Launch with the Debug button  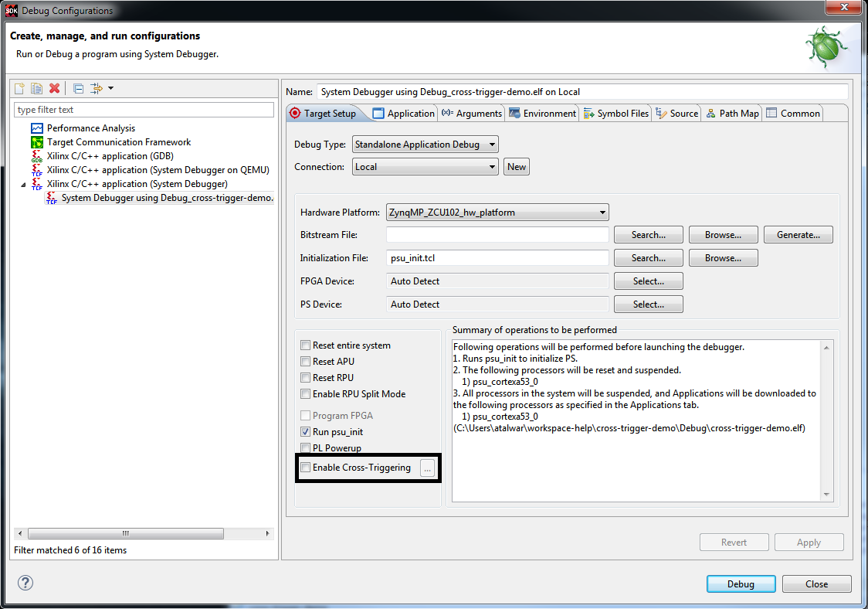click(x=741, y=584)
